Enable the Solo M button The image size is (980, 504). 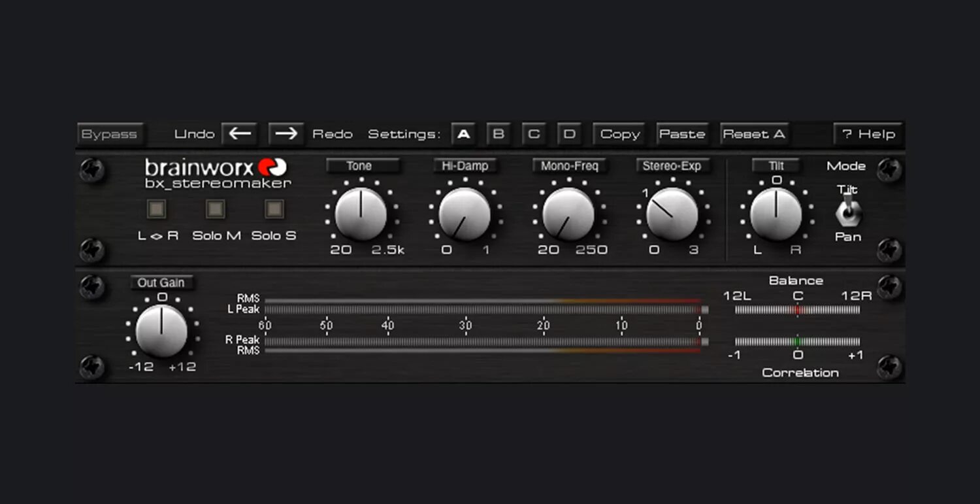pos(216,209)
